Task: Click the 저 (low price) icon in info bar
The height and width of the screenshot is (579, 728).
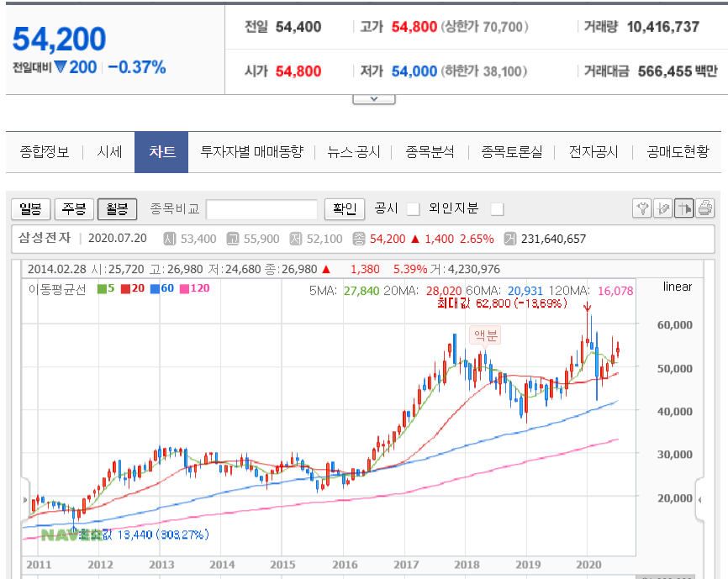Action: point(296,239)
